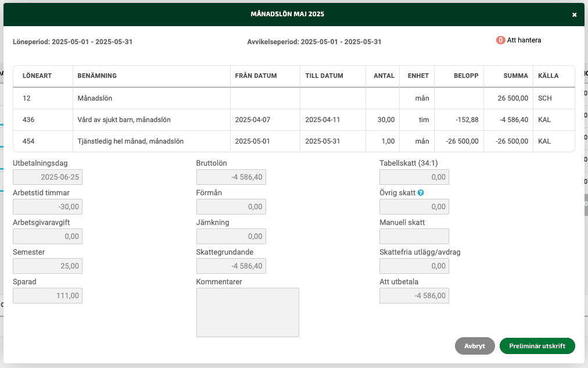Screen dimensions: 588x368
Task: Click the Jämkning field
Action: [x=231, y=237]
